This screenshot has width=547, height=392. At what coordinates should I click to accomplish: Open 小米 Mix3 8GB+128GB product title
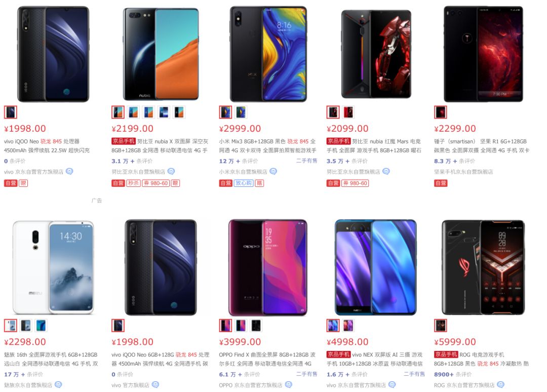[267, 146]
